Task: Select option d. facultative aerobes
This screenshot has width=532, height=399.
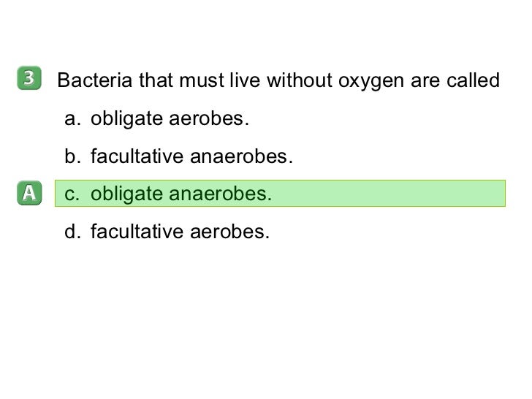Action: (x=167, y=232)
